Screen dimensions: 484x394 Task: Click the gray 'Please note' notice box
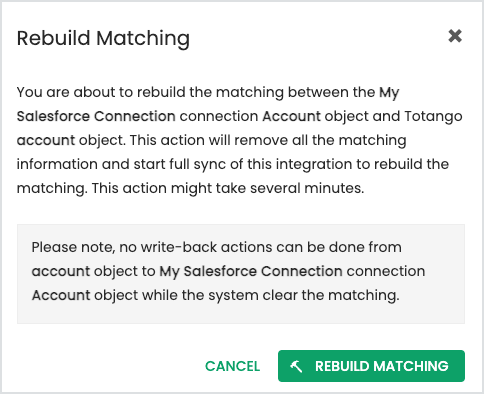[241, 274]
